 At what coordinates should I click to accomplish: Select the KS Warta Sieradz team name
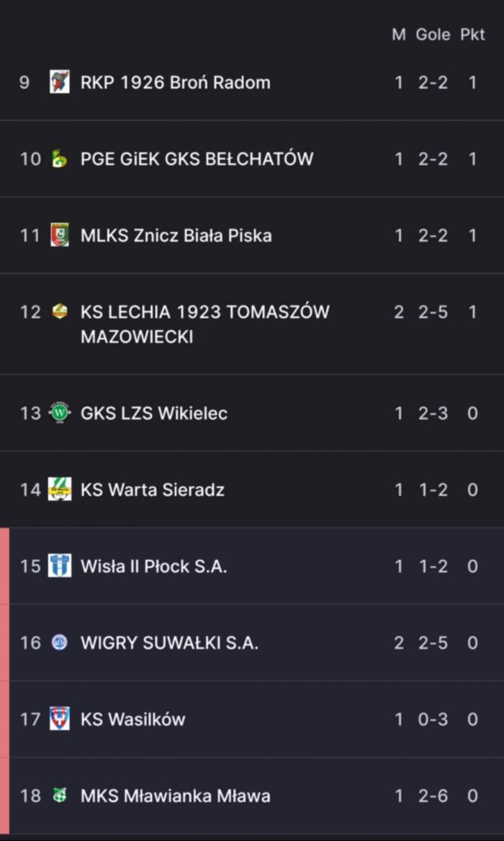point(153,490)
